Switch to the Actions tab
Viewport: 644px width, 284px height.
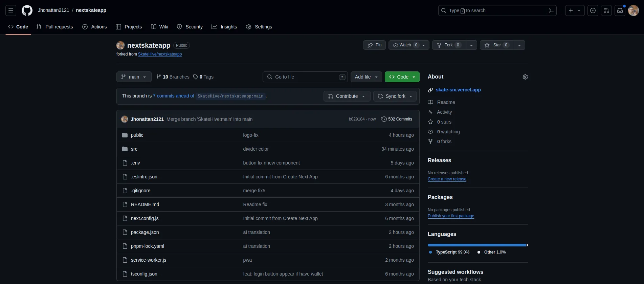coord(94,27)
